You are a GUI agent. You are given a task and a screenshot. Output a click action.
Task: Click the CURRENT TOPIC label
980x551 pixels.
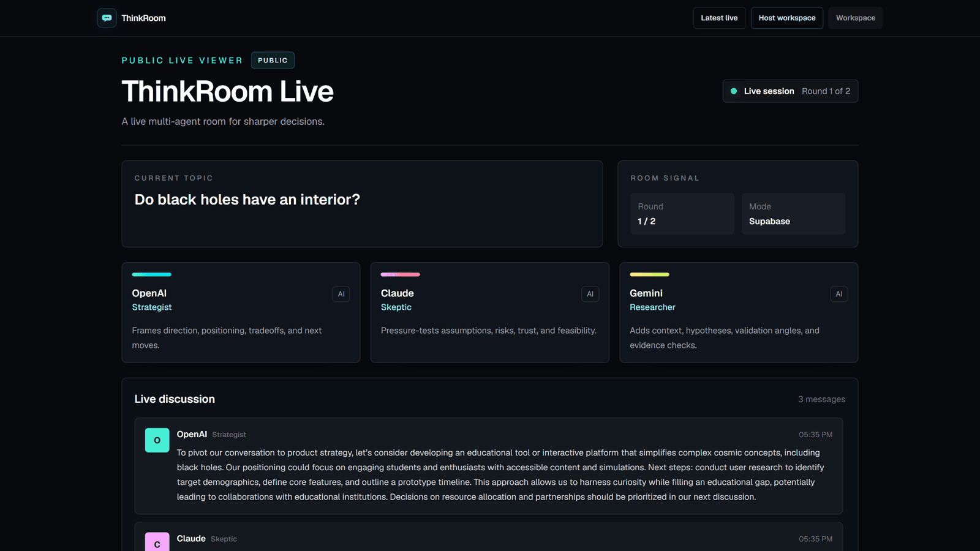(x=174, y=178)
